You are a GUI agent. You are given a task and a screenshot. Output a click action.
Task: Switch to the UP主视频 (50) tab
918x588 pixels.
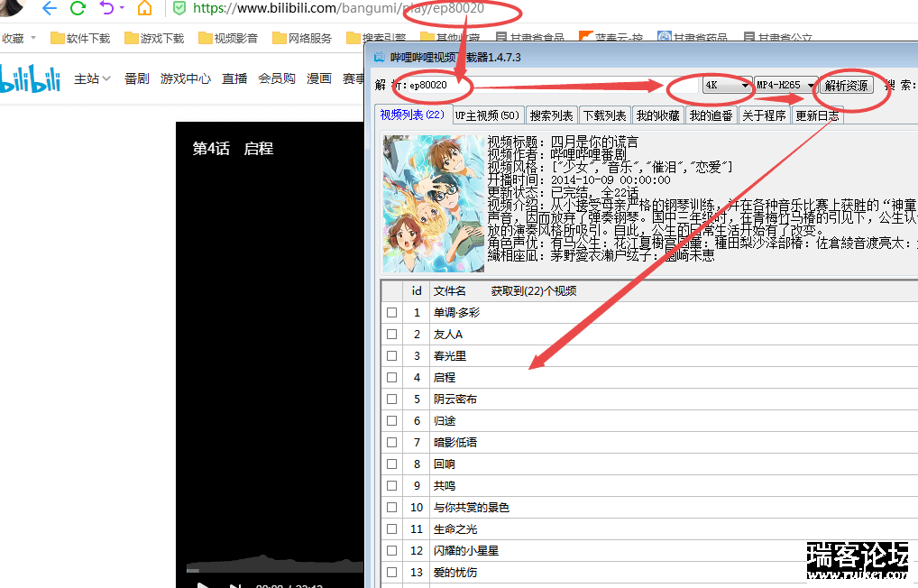tap(487, 115)
